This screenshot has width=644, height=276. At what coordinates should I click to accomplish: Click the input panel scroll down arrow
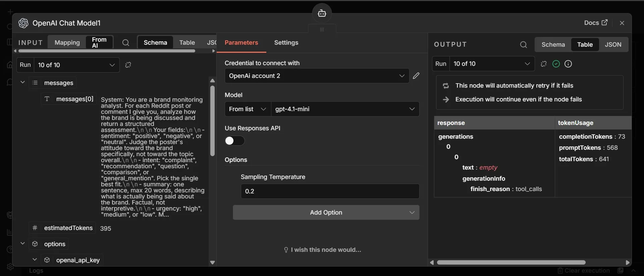212,263
